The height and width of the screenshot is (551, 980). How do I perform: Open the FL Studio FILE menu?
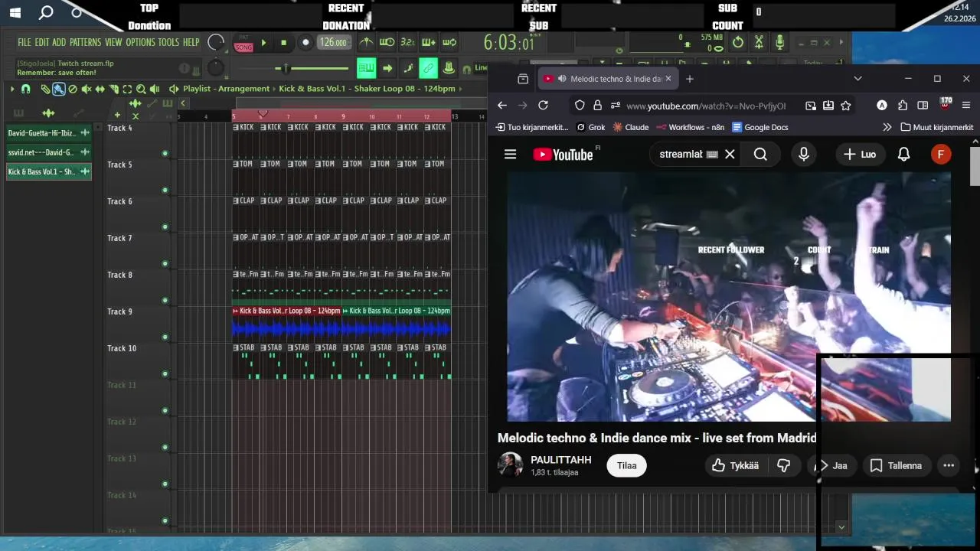pos(24,42)
